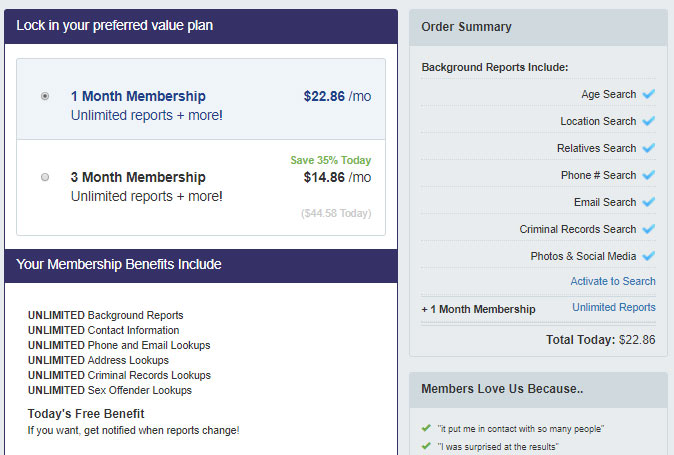The image size is (674, 455).
Task: Select the 1 Month Membership radio button
Action: coord(45,96)
